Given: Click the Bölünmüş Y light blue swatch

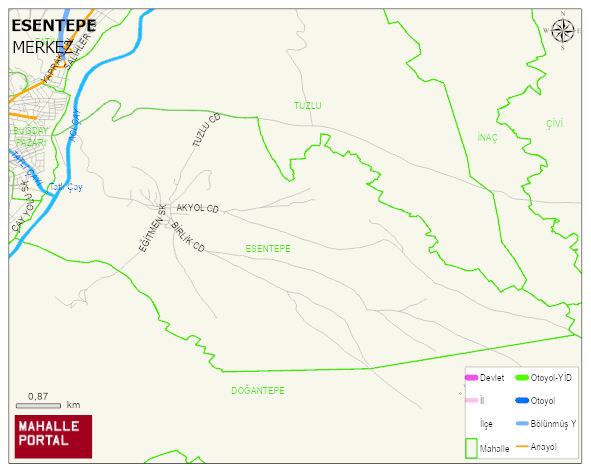Looking at the screenshot, I should 522,423.
